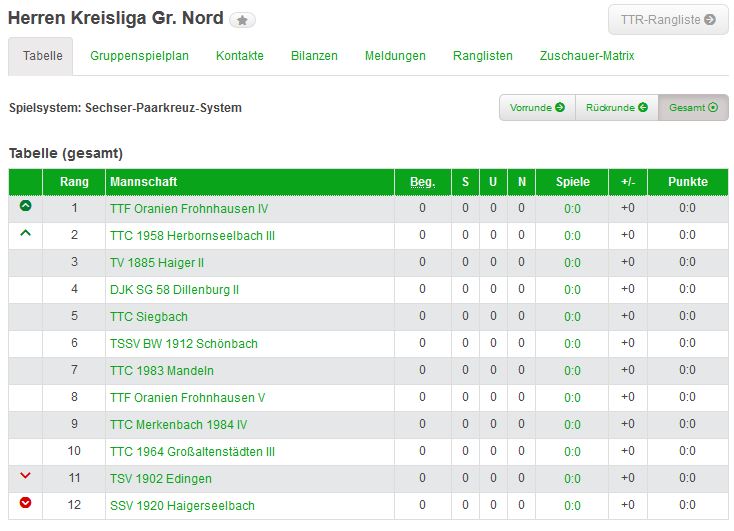
Task: Open the Ranglisten tab
Action: coord(483,56)
